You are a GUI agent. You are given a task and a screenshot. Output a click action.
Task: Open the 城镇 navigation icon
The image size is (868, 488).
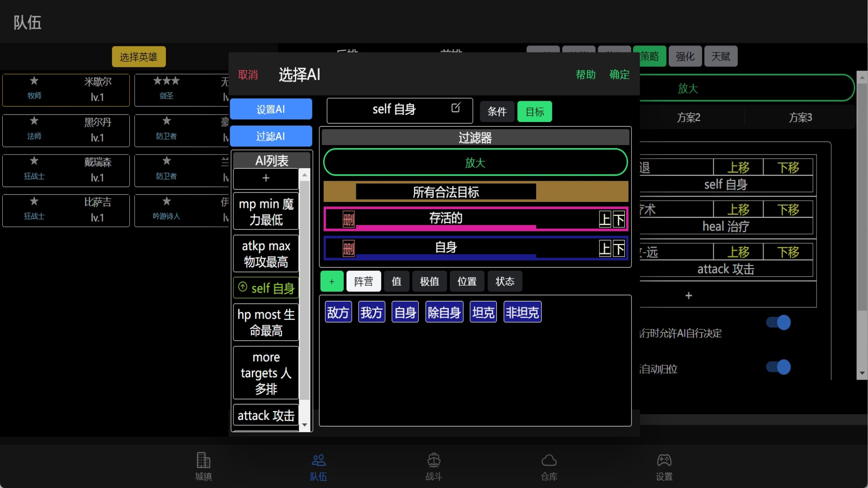point(203,466)
